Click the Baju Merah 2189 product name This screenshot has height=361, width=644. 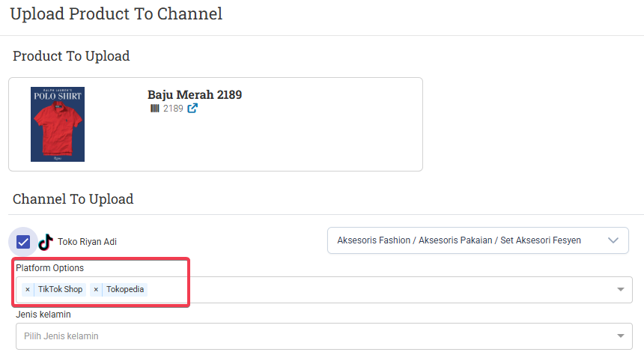point(195,95)
